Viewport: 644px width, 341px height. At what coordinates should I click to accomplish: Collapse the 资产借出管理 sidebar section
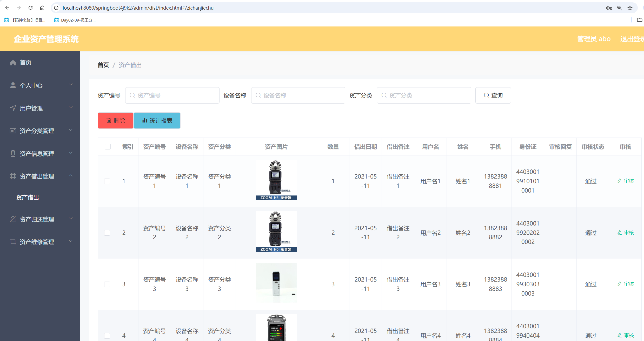pos(71,176)
